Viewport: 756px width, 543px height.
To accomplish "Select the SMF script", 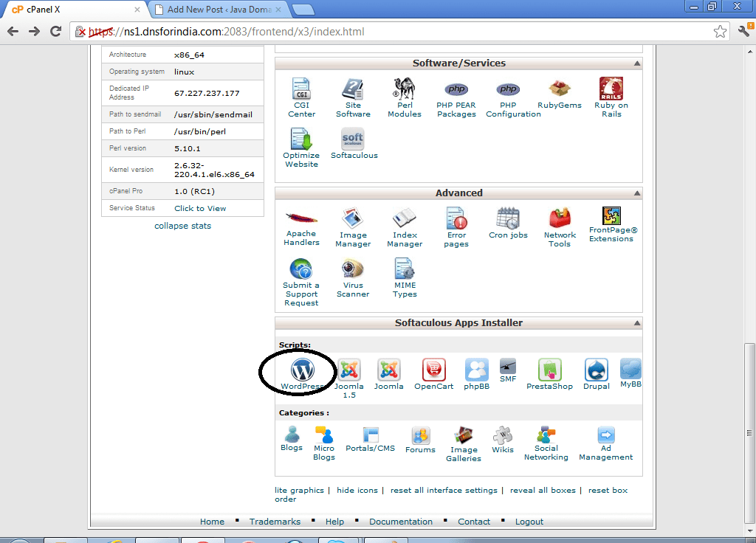I will (508, 370).
